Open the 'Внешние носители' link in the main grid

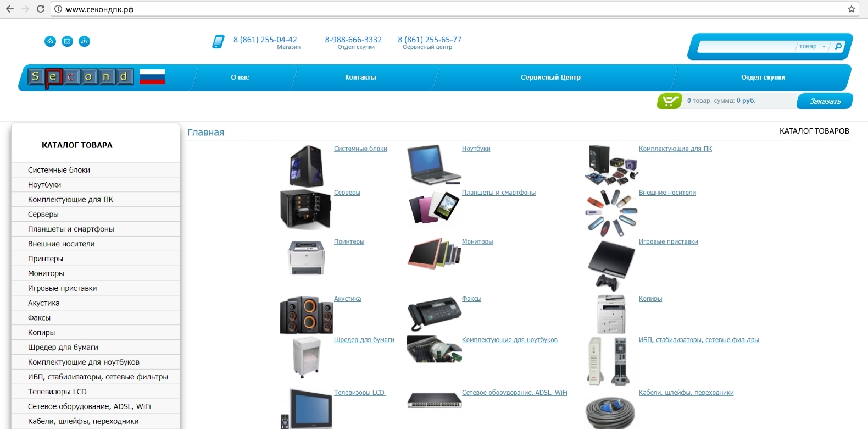tap(667, 193)
